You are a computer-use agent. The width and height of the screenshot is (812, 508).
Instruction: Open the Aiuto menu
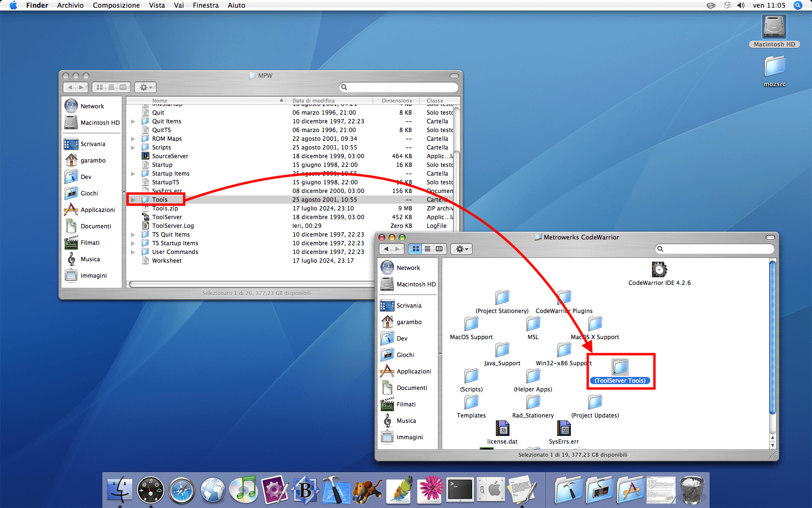point(236,5)
